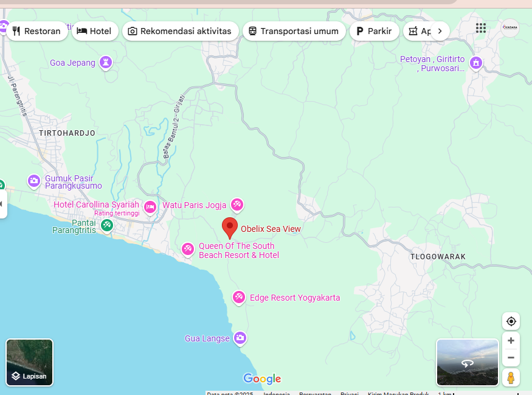Click the Parkir category chip
Image resolution: width=532 pixels, height=395 pixels.
[374, 31]
